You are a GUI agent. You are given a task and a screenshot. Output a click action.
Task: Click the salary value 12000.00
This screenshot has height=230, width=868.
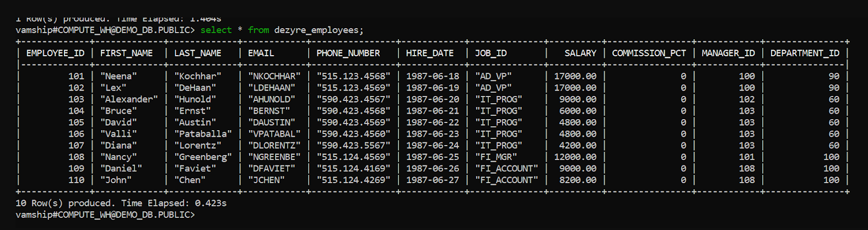575,157
